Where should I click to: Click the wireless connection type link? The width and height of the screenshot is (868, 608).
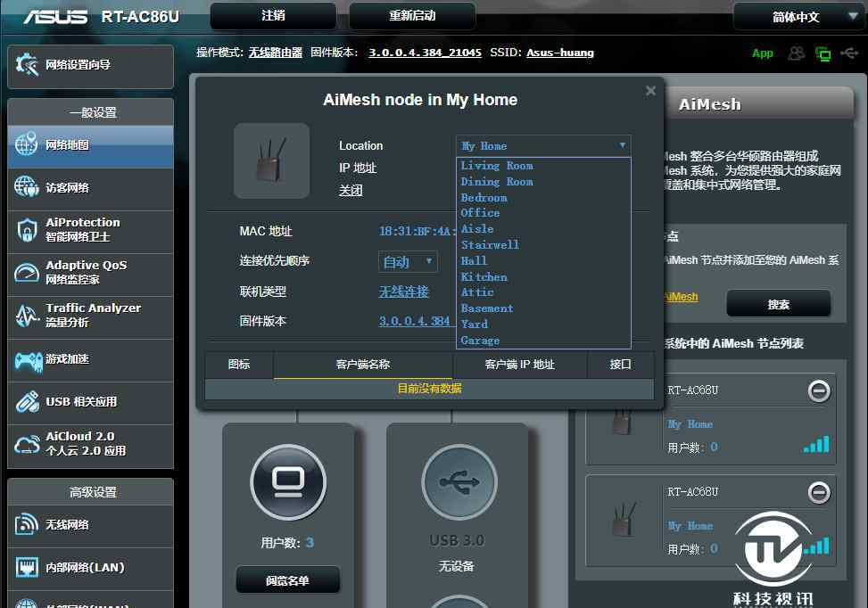(x=403, y=292)
